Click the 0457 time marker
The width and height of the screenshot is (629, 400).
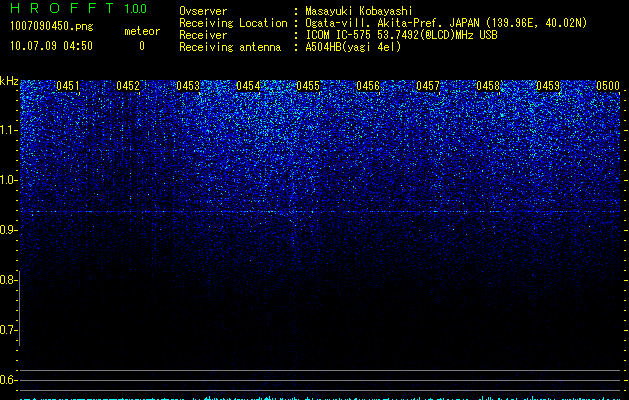pyautogui.click(x=428, y=85)
